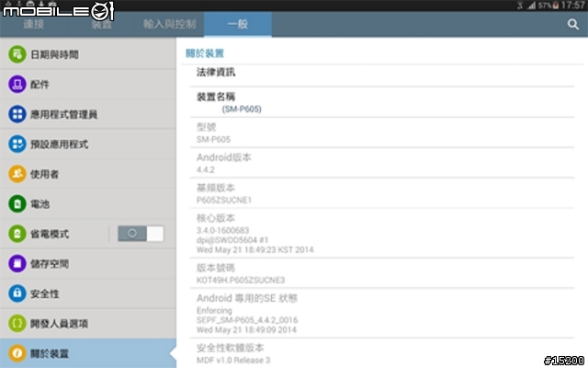Open 儲存空間 settings
The width and height of the screenshot is (588, 368).
88,264
